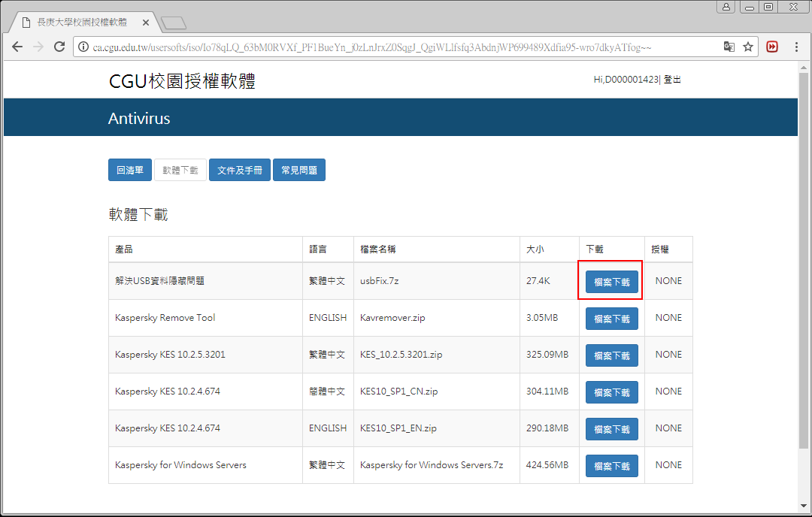Download KES_10.2.5.3201.zip file

coord(611,355)
